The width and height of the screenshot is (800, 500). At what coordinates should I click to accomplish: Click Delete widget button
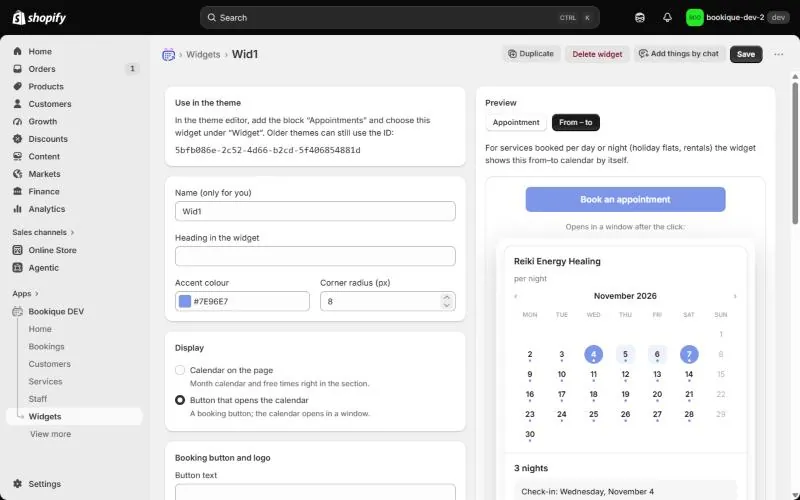[x=597, y=54]
